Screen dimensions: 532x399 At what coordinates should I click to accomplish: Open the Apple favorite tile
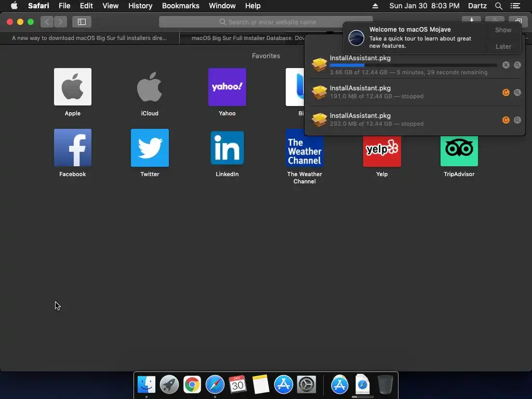point(73,87)
